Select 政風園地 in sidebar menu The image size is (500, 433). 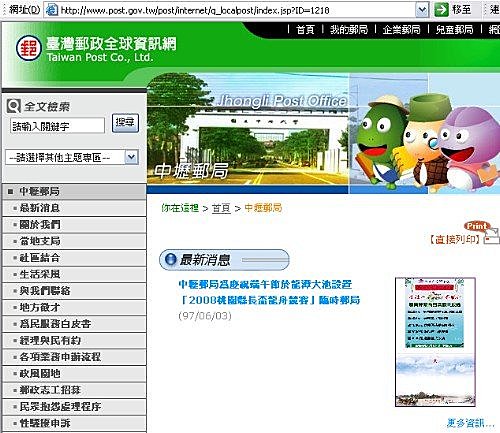coord(74,373)
